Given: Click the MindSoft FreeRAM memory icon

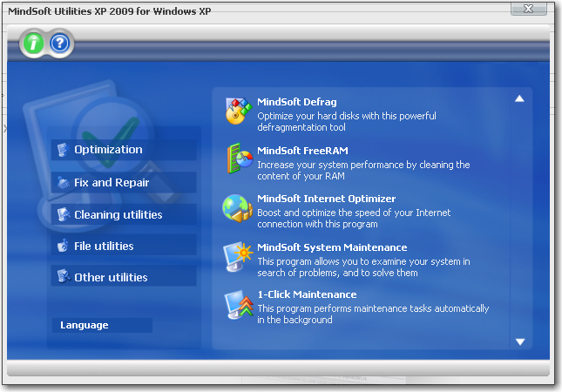Looking at the screenshot, I should [240, 159].
